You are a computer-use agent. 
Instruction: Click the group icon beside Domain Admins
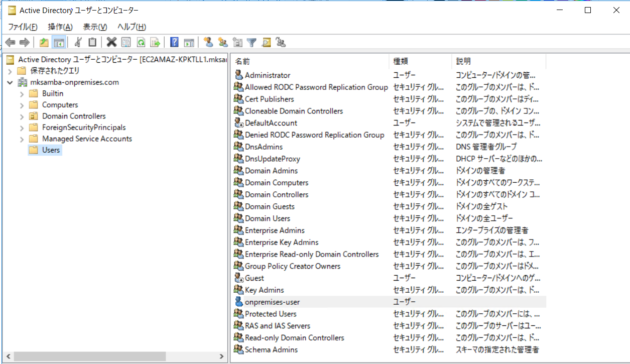(x=239, y=171)
